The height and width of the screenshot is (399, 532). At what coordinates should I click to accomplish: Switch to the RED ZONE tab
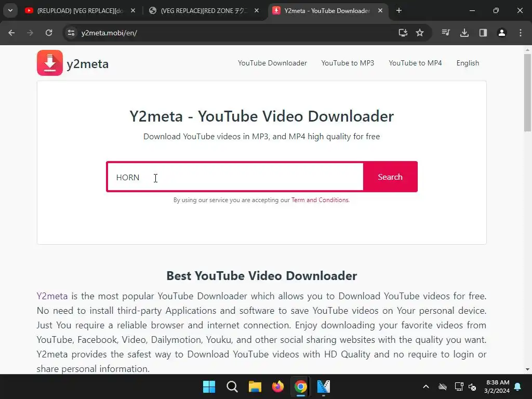pos(204,11)
